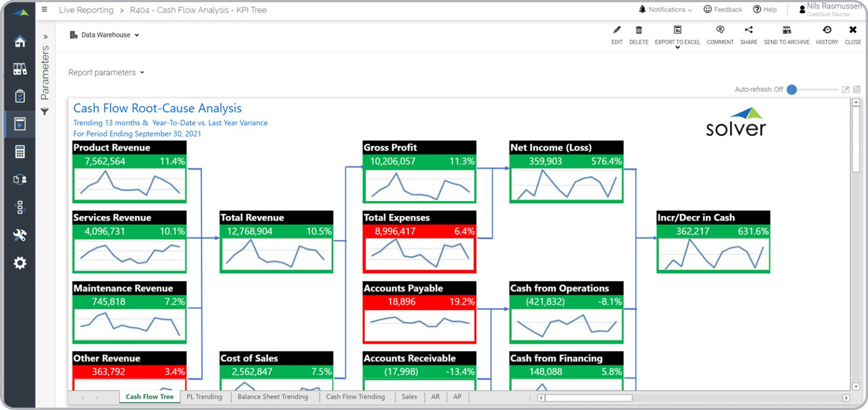The image size is (868, 410).
Task: Switch to the Balance Sheet Trending tab
Action: coord(272,397)
